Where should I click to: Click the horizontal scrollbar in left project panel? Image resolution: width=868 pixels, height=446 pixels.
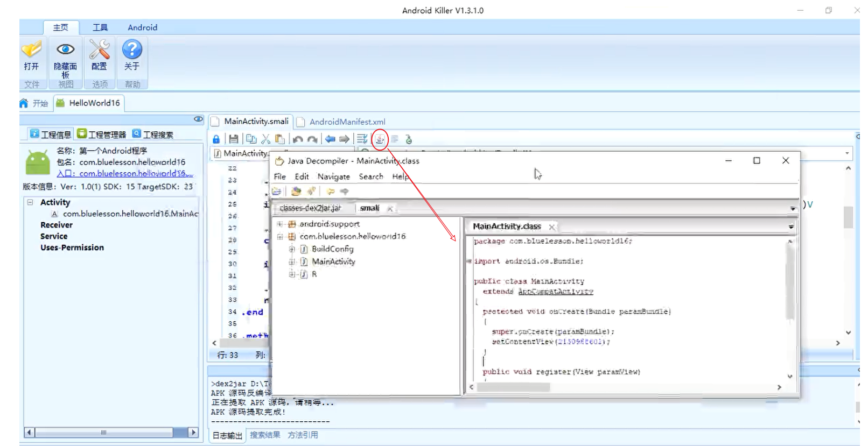[x=103, y=432]
